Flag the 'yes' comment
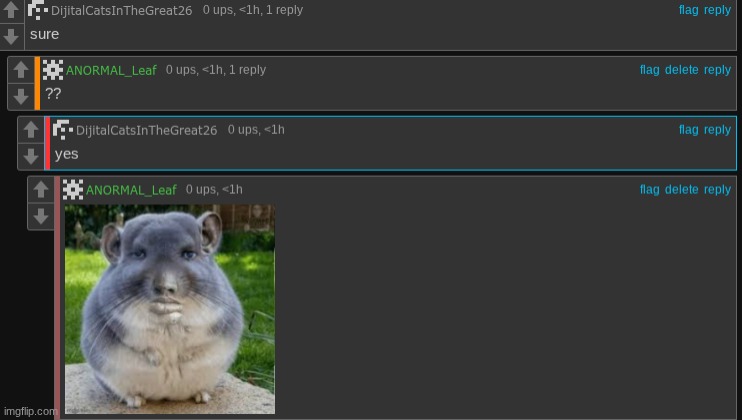742x420 pixels. (689, 130)
